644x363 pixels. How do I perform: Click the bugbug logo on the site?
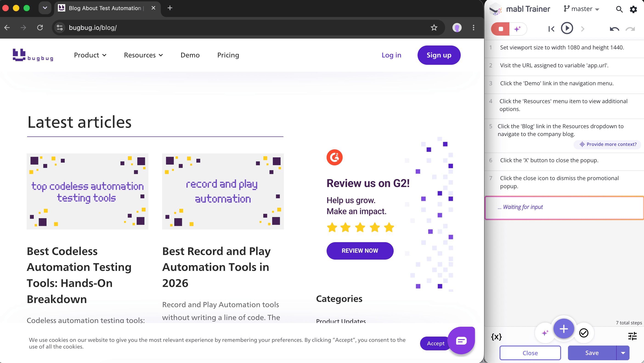[x=33, y=55]
